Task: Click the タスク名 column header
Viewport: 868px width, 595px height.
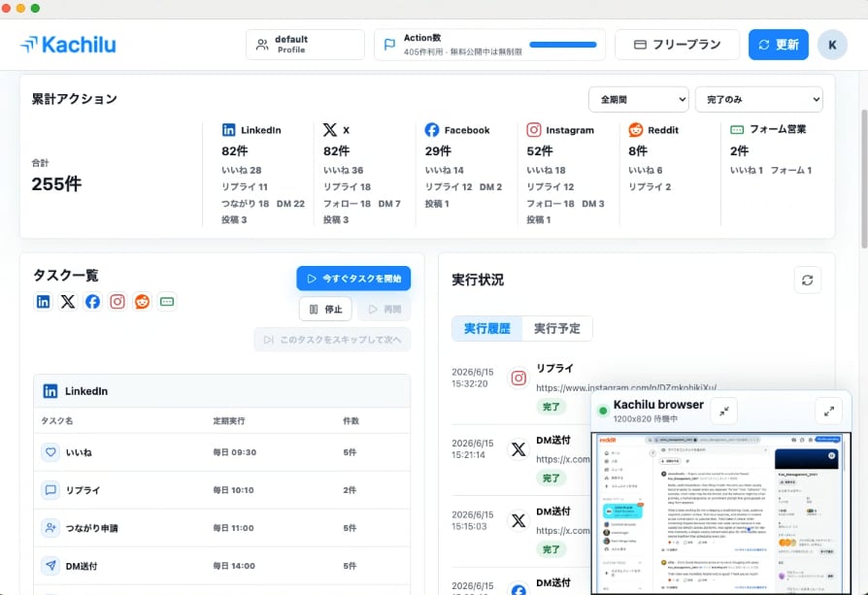Action: (x=57, y=420)
